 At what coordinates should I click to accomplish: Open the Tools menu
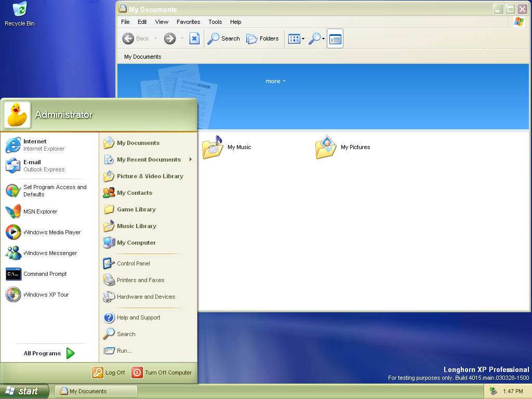[215, 22]
